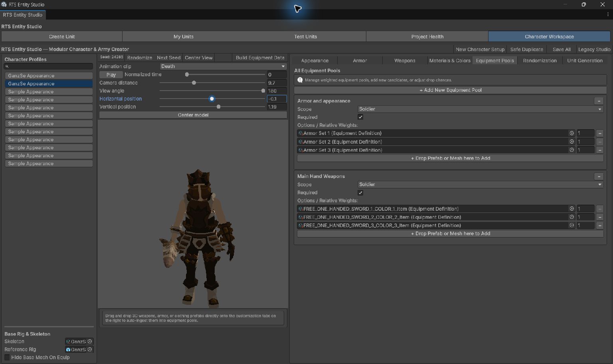The image size is (613, 364).
Task: Open the window's three-dot options menu
Action: [608, 14]
